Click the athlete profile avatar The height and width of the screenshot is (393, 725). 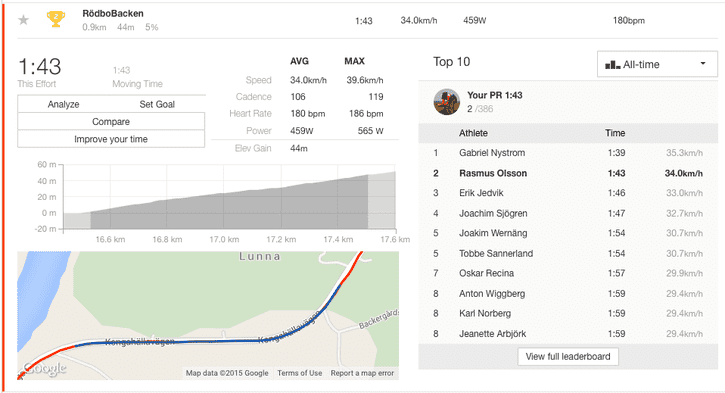click(x=447, y=102)
